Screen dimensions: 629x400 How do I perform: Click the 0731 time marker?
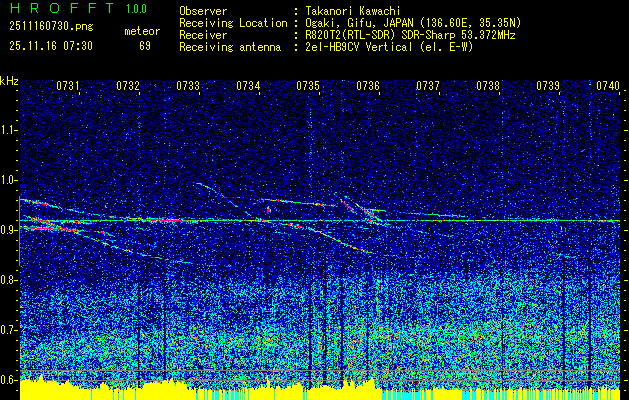tap(68, 85)
